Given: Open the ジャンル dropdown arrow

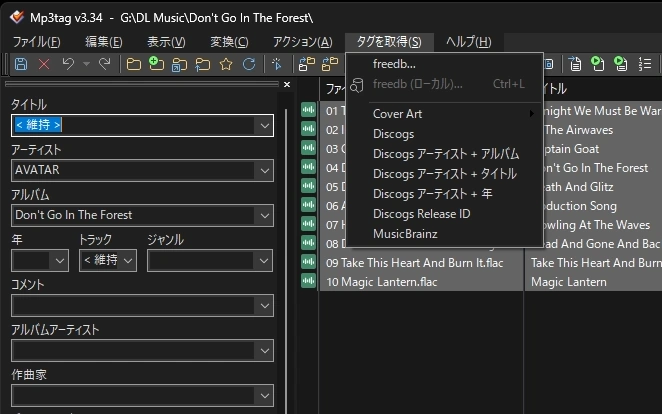Looking at the screenshot, I should click(263, 260).
